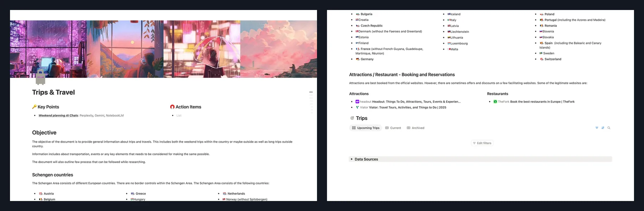This screenshot has width=644, height=211.
Task: Click the Trips & Travel page title
Action: pyautogui.click(x=53, y=92)
